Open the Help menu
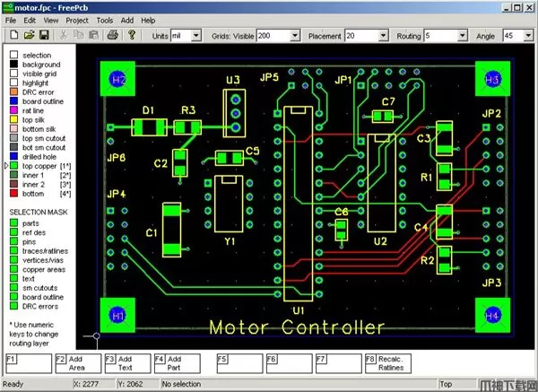This screenshot has width=538, height=392. coord(148,21)
